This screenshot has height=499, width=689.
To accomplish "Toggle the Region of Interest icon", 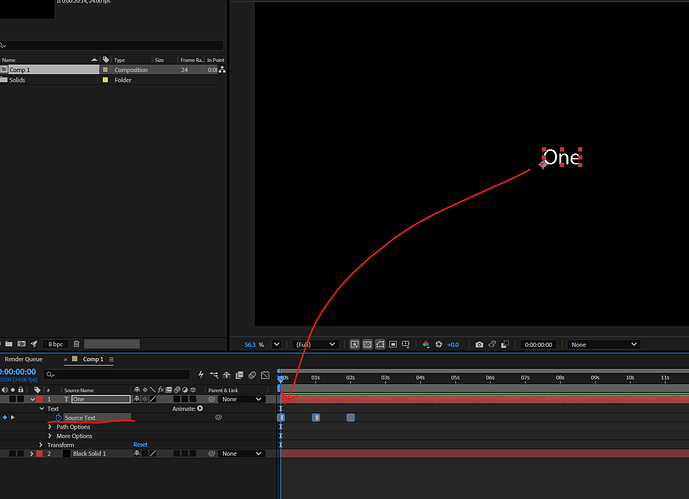I will point(393,344).
